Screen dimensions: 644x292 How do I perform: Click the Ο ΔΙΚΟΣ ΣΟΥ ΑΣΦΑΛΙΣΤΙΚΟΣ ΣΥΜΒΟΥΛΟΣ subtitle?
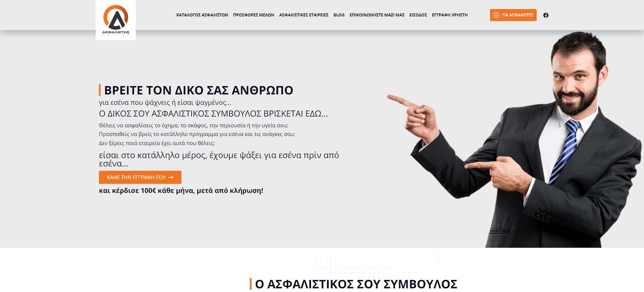point(213,114)
